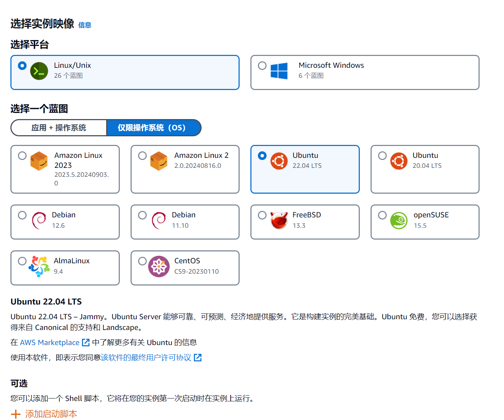
Task: Select the Ubuntu 20.04 LTS radio button
Action: pyautogui.click(x=382, y=156)
